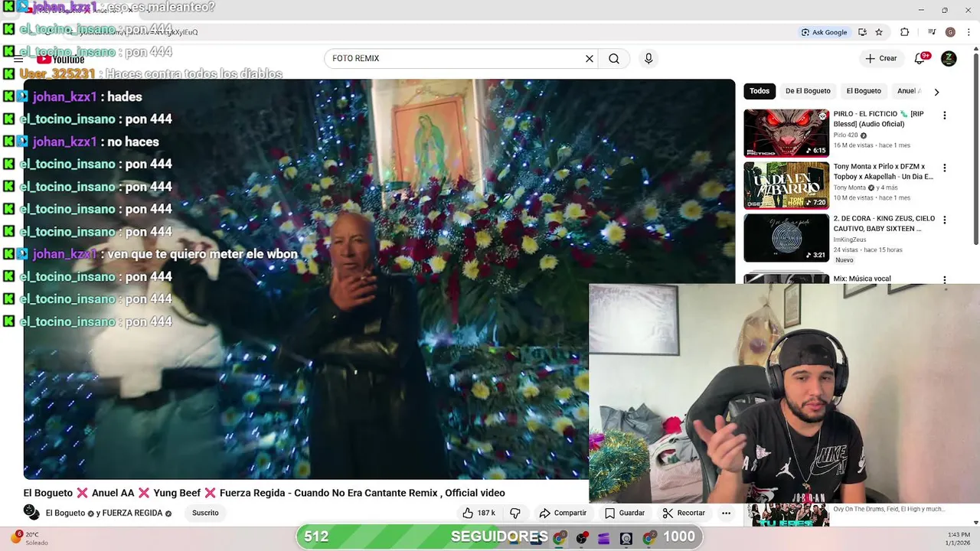Dislike the video with thumbs-down icon
The width and height of the screenshot is (980, 551).
(515, 513)
